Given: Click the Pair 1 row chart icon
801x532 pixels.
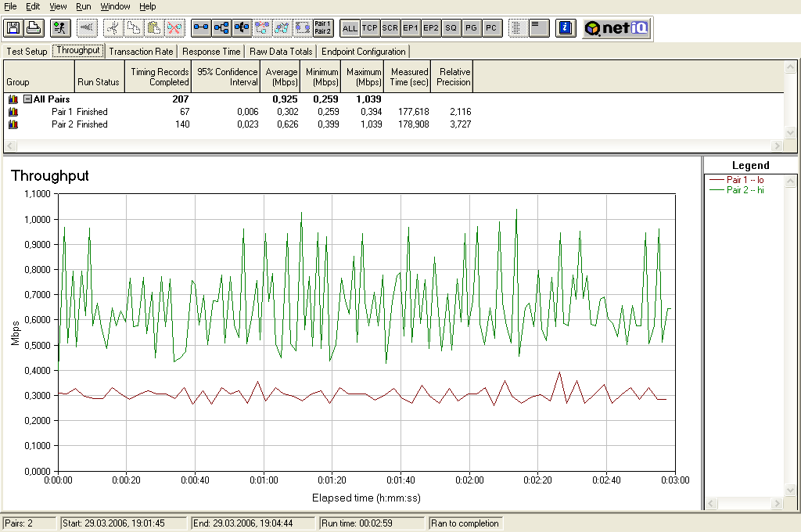Looking at the screenshot, I should coord(13,112).
